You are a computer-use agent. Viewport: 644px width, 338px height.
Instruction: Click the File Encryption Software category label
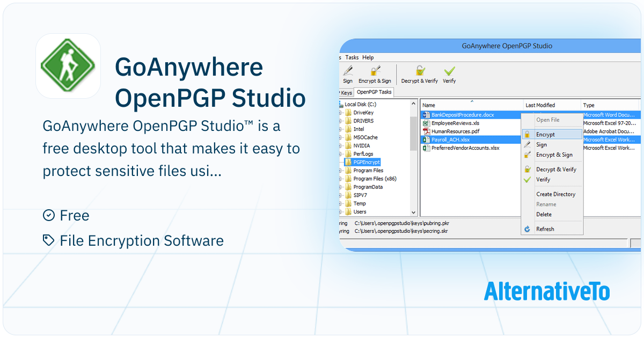click(142, 240)
